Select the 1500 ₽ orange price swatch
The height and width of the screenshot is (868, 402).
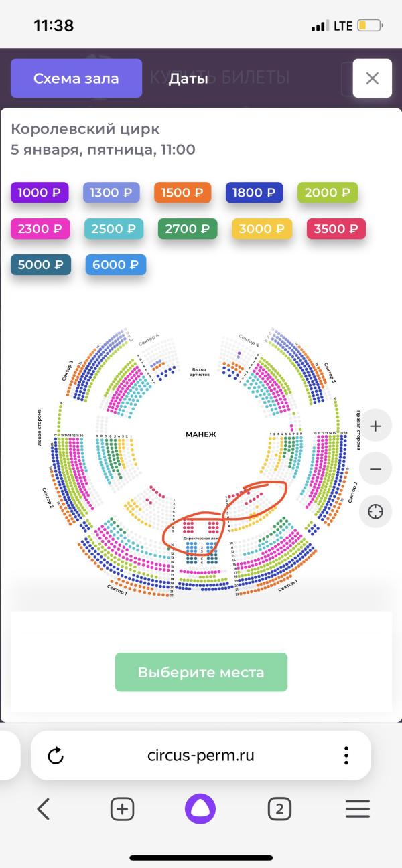tap(182, 193)
